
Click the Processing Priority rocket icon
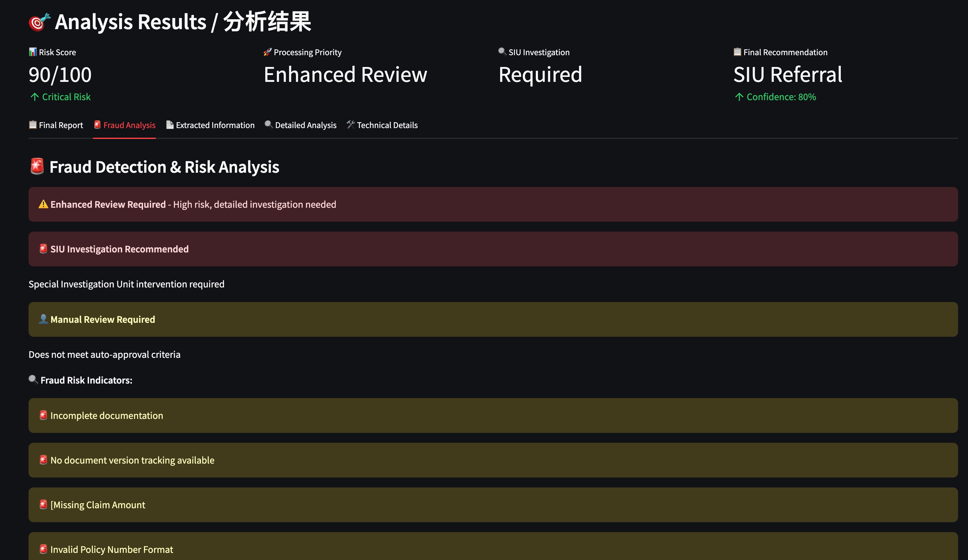pos(267,52)
